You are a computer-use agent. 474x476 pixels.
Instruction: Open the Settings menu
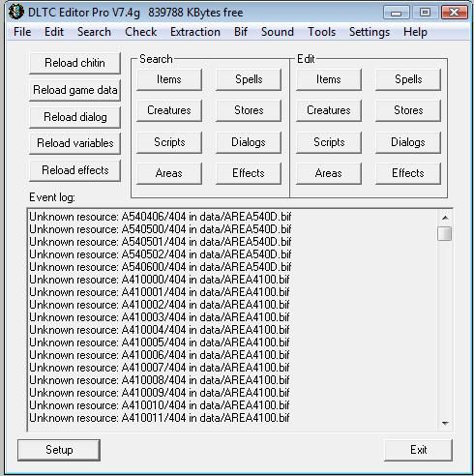(370, 32)
